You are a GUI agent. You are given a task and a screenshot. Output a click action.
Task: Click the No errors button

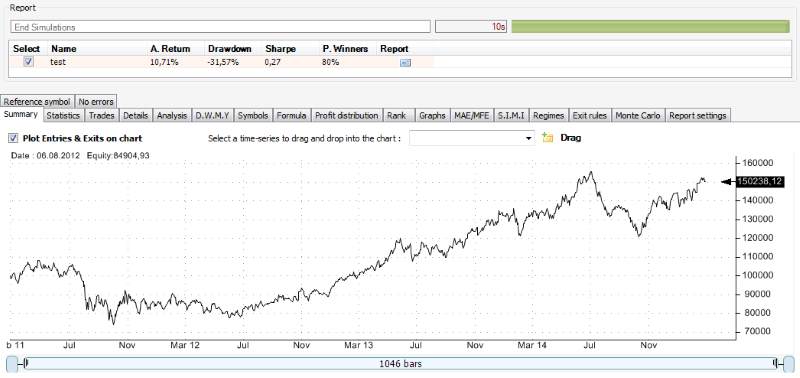(x=96, y=102)
